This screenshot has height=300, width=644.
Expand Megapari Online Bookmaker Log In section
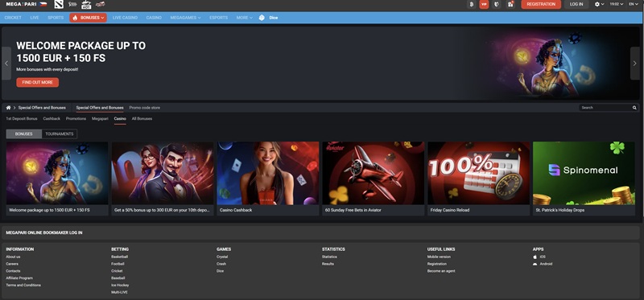pos(320,232)
